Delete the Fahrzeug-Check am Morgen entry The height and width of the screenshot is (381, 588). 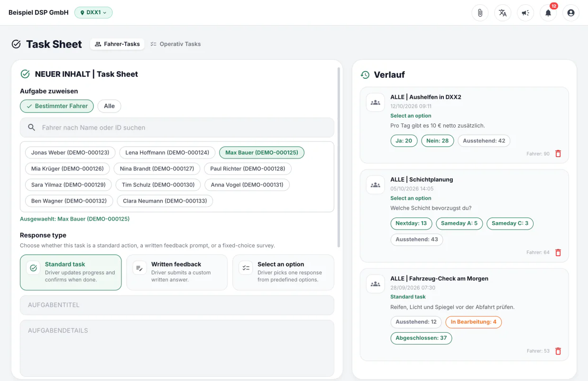(x=558, y=351)
